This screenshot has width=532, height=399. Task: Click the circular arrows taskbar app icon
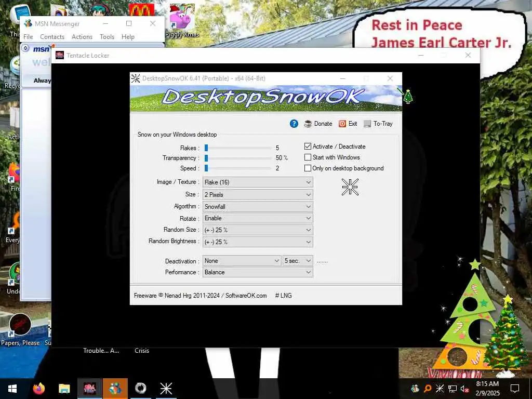(x=140, y=389)
